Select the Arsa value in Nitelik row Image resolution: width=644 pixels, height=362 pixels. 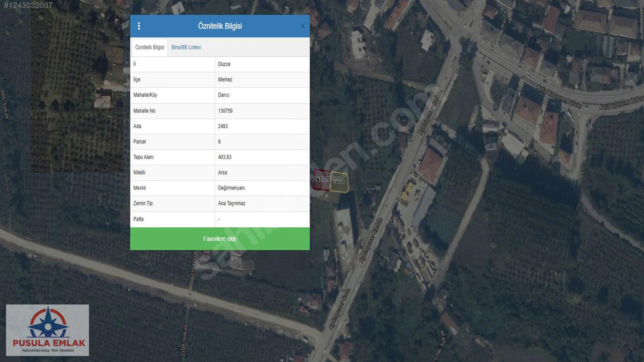[x=222, y=173]
